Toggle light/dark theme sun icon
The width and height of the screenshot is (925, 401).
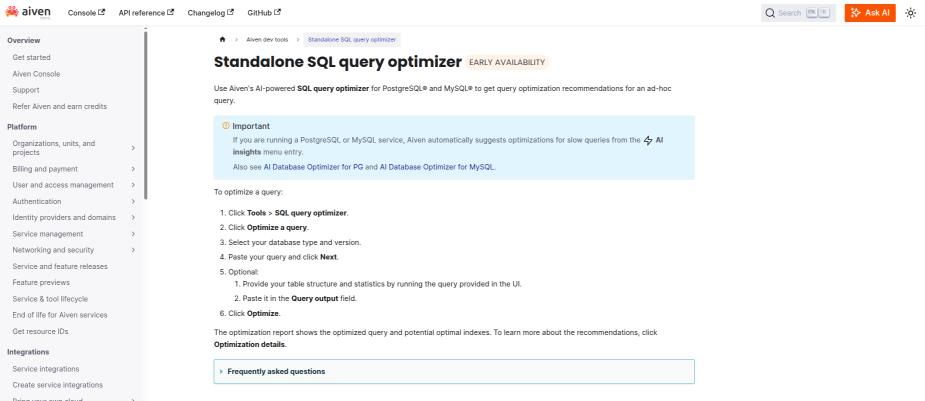click(x=911, y=12)
